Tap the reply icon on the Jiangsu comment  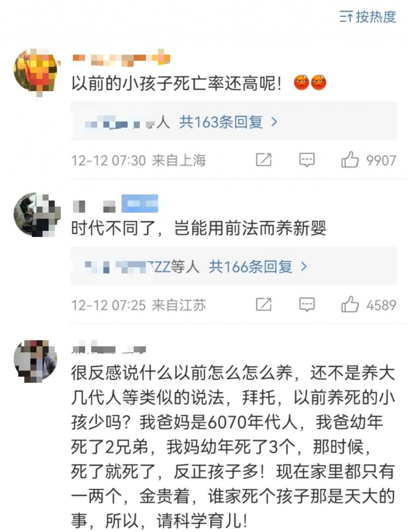tap(307, 305)
